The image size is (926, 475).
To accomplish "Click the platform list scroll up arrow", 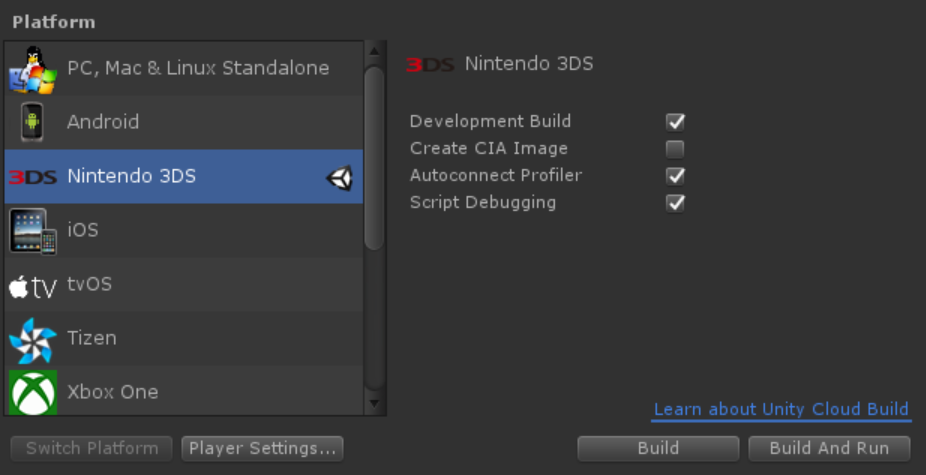I will point(374,51).
